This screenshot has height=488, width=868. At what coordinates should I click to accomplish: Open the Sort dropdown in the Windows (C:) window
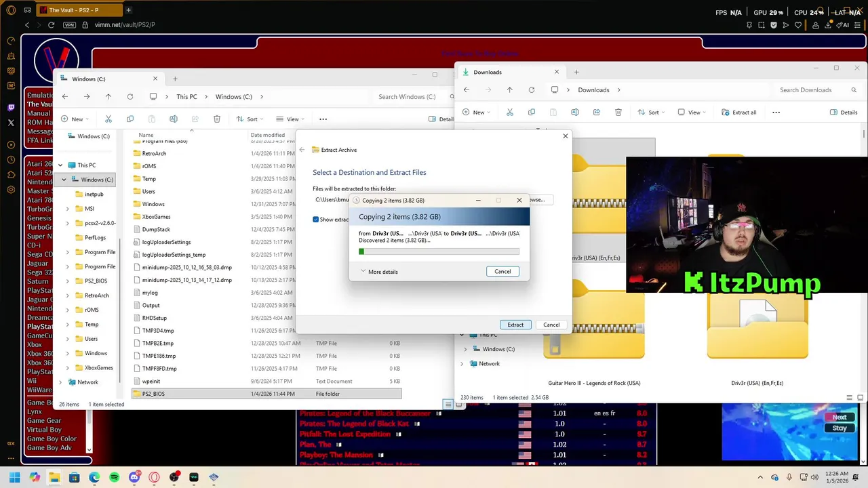tap(249, 119)
